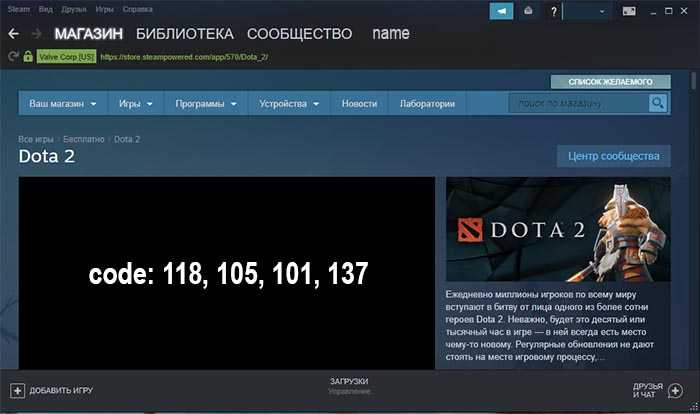Click the Dota 2 breadcrumb link
Image resolution: width=700 pixels, height=414 pixels.
[x=127, y=139]
